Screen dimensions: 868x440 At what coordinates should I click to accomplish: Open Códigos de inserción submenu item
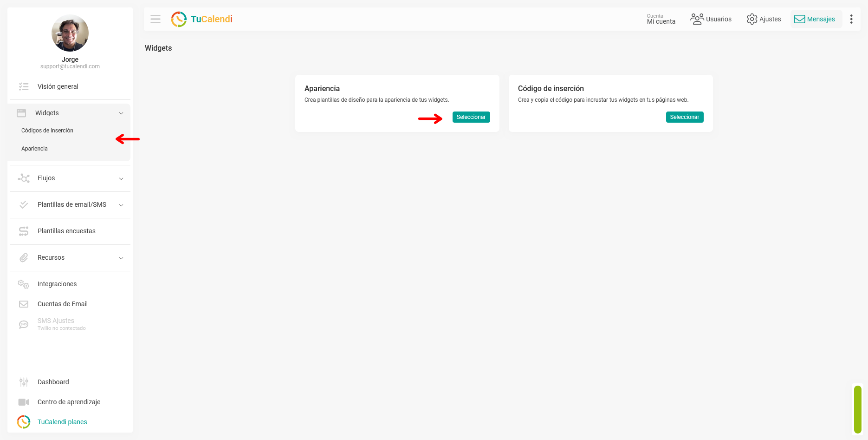click(x=47, y=131)
